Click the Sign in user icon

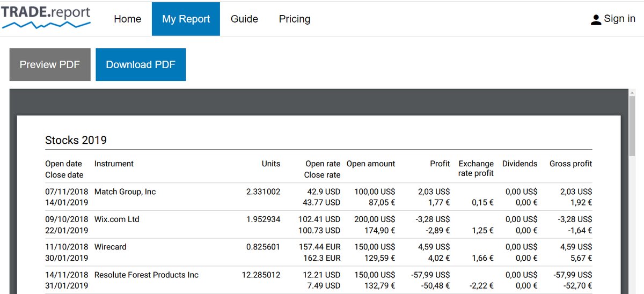(x=596, y=20)
